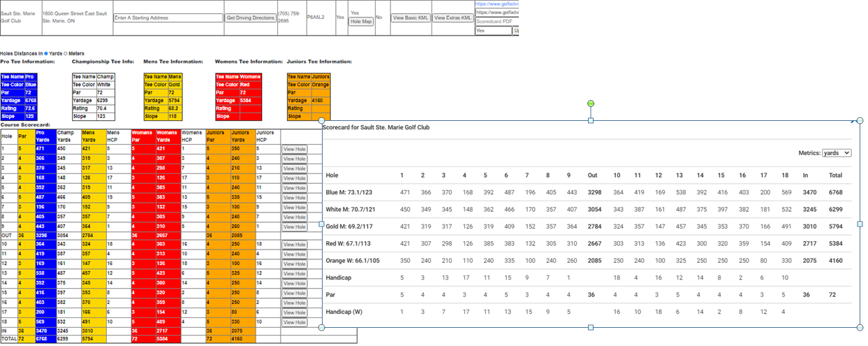Open the Hole Map button
This screenshot has width=868, height=346.
[361, 22]
